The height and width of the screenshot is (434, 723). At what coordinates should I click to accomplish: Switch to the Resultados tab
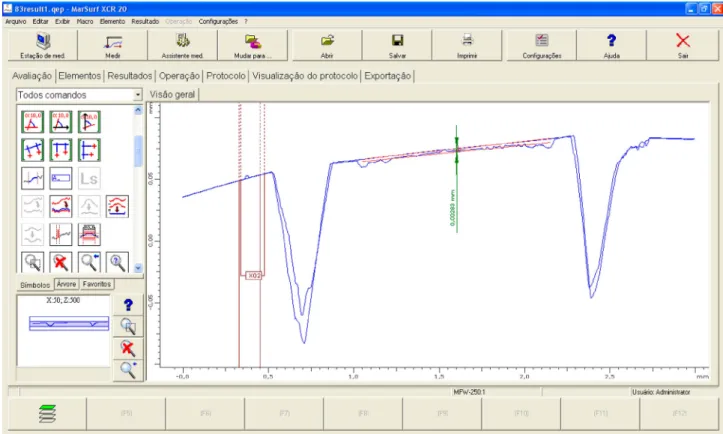coord(130,76)
